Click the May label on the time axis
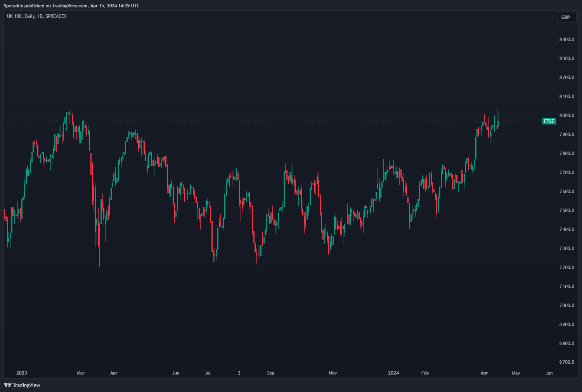 click(x=516, y=373)
